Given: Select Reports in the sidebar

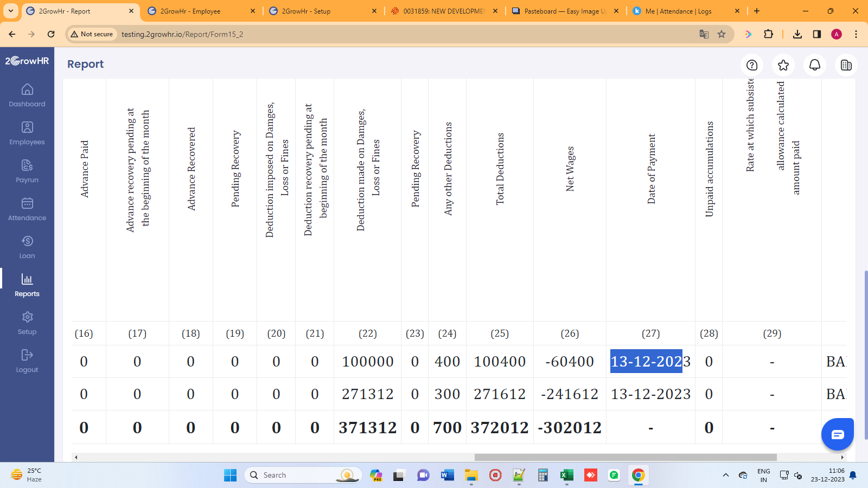Looking at the screenshot, I should (x=27, y=285).
